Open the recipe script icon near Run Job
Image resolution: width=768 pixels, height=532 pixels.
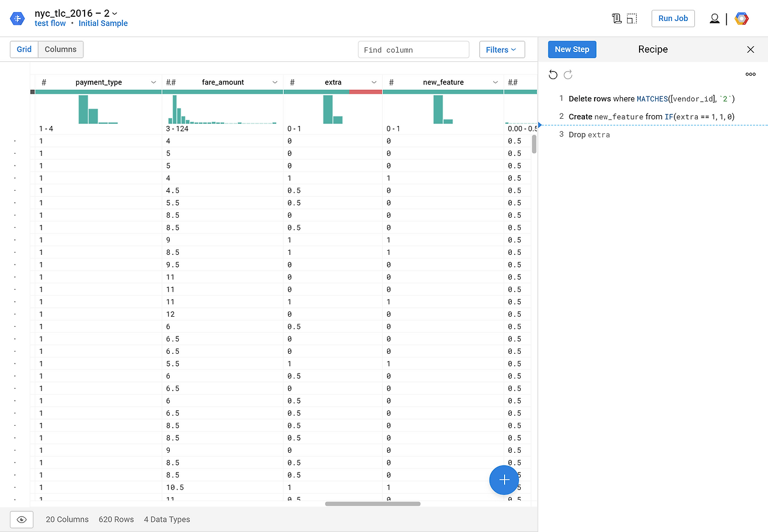point(616,18)
